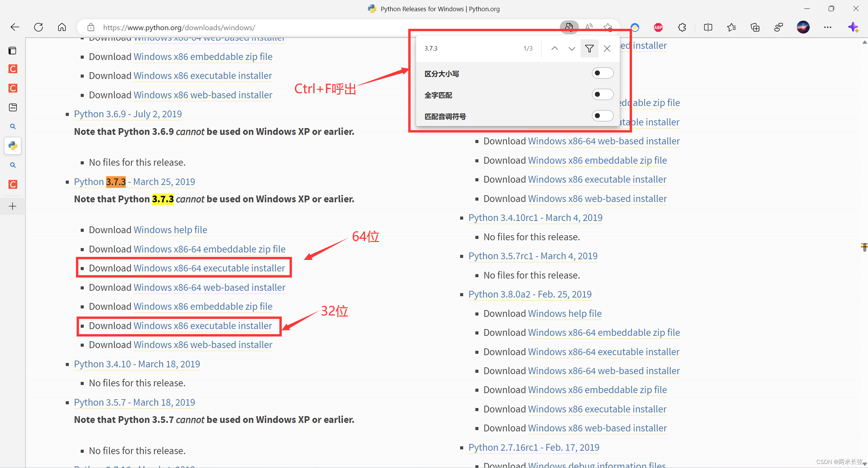
Task: Open the AdBlock Plus extension
Action: [x=658, y=27]
